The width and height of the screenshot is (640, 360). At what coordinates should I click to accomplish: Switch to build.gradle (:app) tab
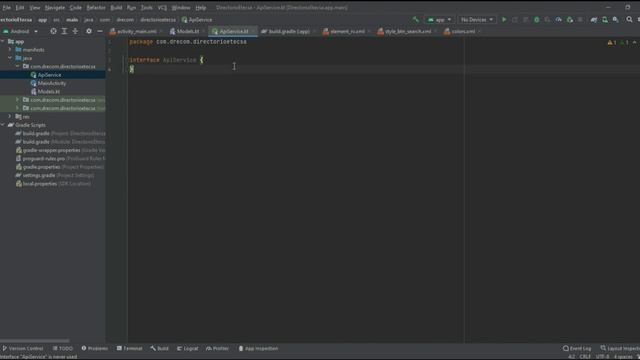click(289, 31)
